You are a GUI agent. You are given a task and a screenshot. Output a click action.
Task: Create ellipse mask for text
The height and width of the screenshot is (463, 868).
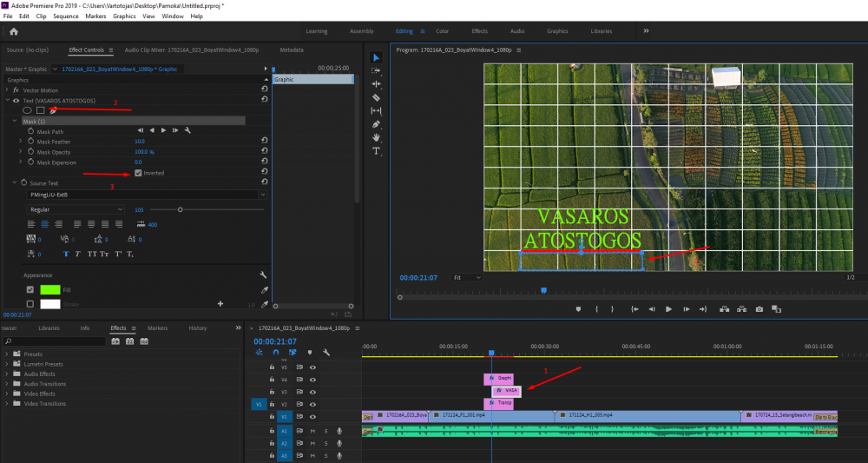(x=27, y=110)
